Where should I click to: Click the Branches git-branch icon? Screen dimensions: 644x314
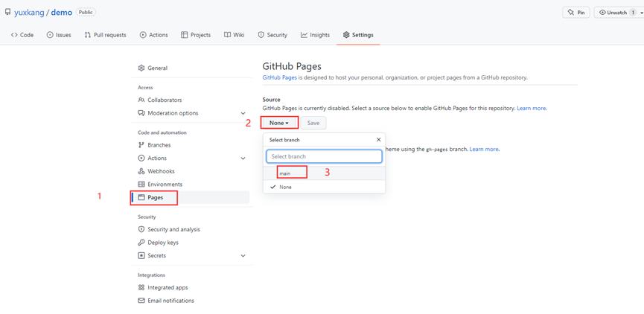(141, 145)
